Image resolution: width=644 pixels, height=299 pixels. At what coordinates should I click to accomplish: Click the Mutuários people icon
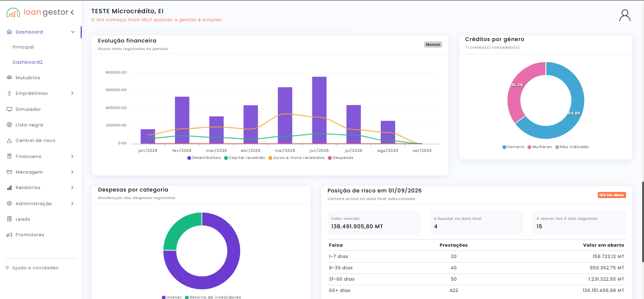point(9,77)
